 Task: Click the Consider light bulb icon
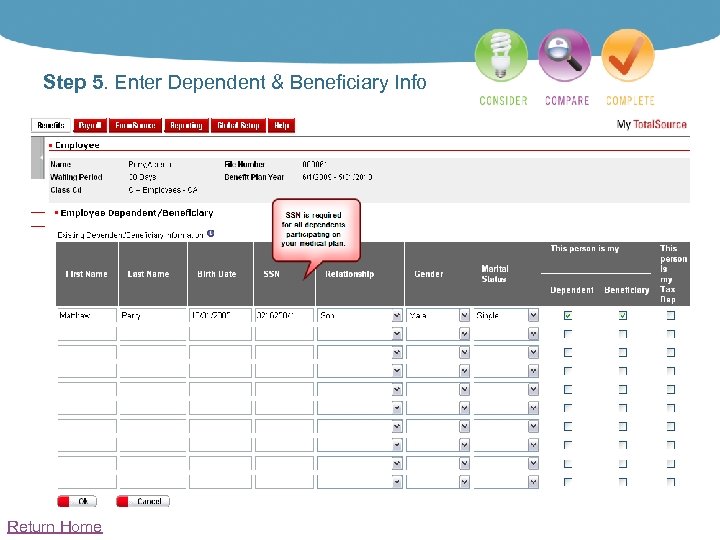click(501, 56)
